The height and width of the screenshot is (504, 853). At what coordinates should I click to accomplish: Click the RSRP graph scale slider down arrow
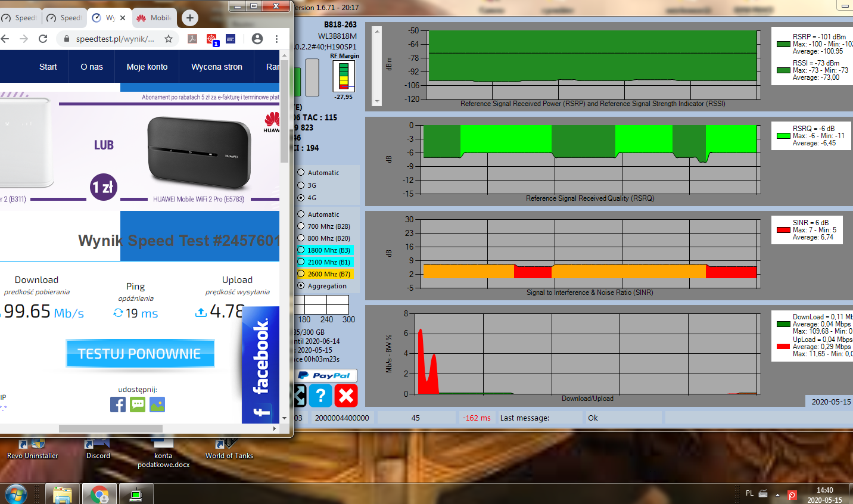[376, 101]
